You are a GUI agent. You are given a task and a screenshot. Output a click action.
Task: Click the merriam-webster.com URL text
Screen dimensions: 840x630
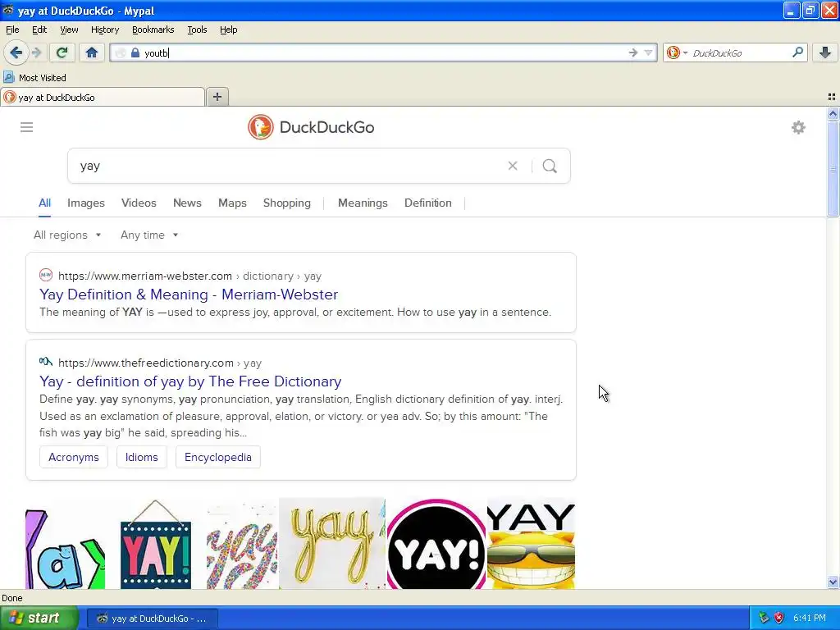(x=144, y=276)
